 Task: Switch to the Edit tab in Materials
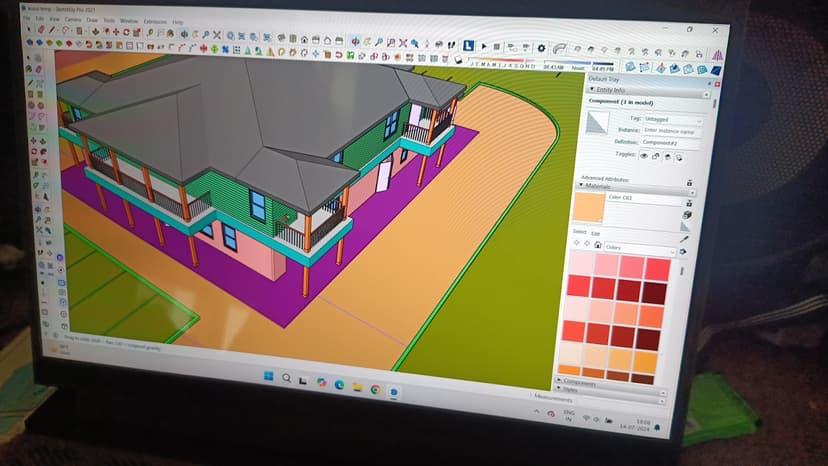[x=596, y=233]
